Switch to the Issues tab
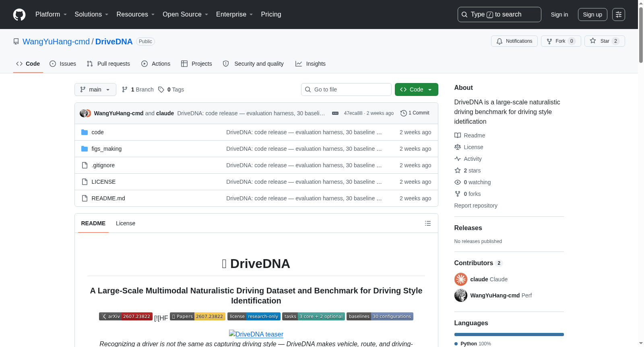Image resolution: width=644 pixels, height=347 pixels. [63, 64]
